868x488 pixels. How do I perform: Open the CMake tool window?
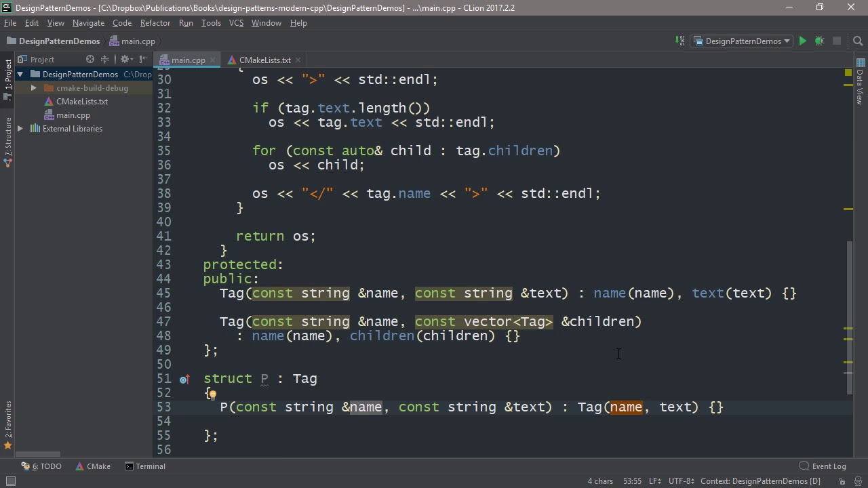coord(93,466)
